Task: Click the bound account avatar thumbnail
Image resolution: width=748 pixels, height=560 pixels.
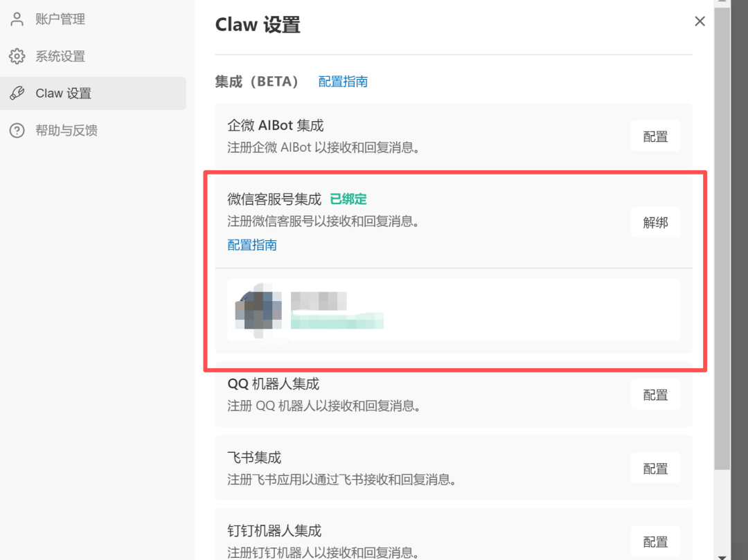Action: point(258,309)
